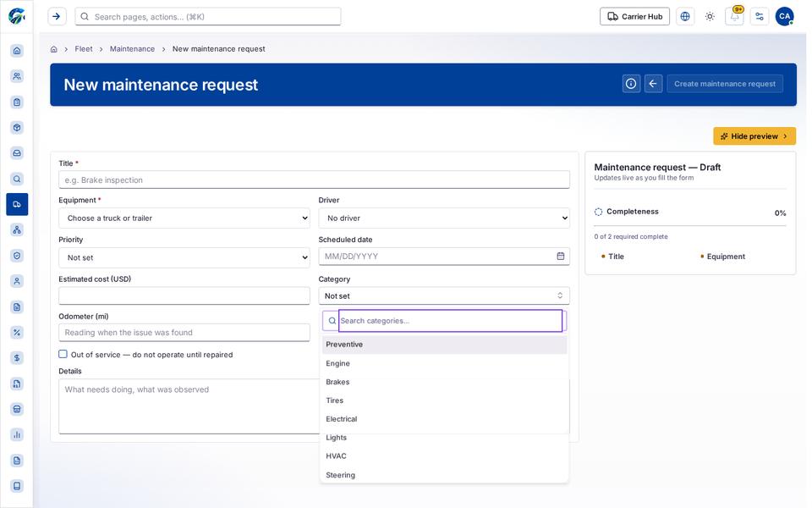Viewport: 812px width, 508px height.
Task: Open the percent icon in the sidebar
Action: click(x=17, y=332)
